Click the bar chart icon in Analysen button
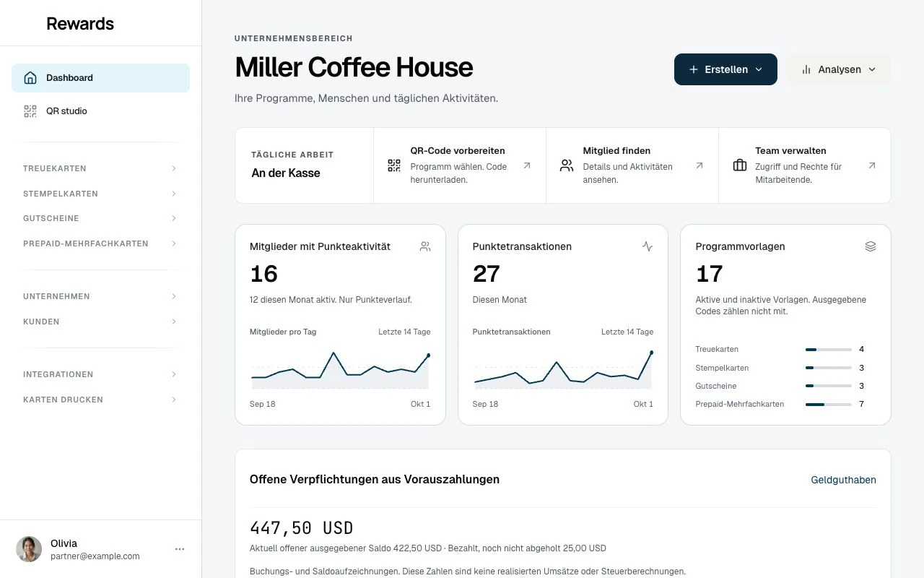Image resolution: width=924 pixels, height=578 pixels. (806, 69)
